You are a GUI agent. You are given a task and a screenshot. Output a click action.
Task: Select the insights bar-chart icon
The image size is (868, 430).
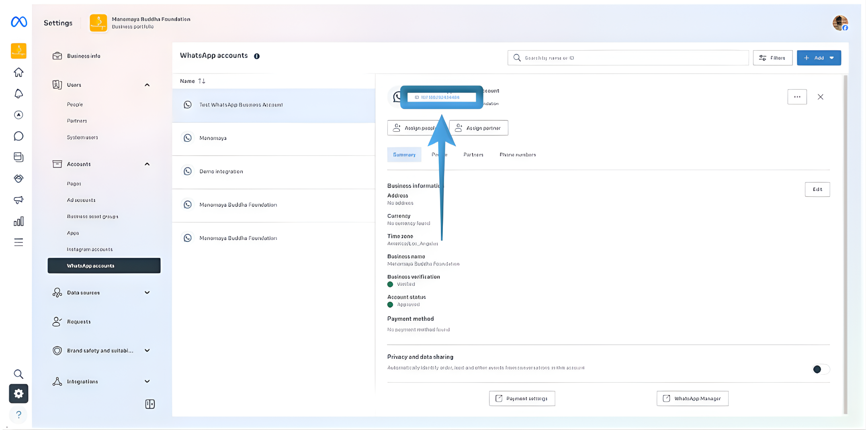pos(18,221)
